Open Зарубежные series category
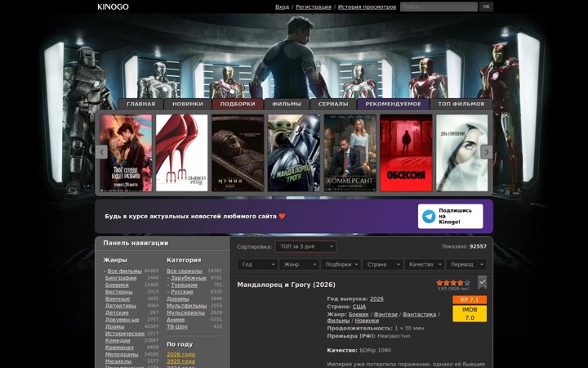 point(189,278)
